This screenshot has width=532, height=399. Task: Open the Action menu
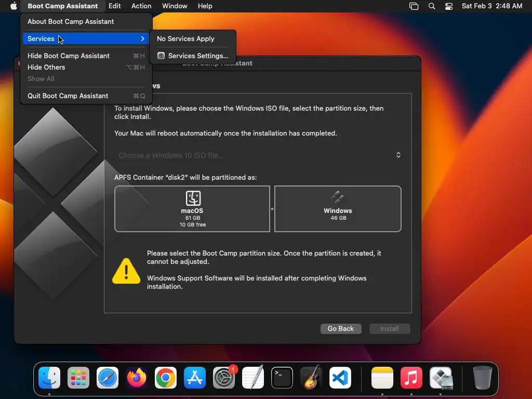(x=141, y=6)
